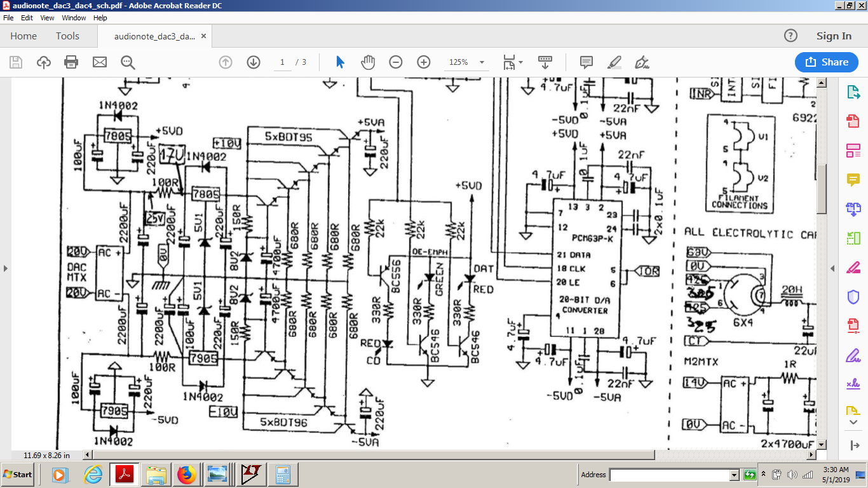Click the Share button
868x488 pixels.
pyautogui.click(x=827, y=62)
